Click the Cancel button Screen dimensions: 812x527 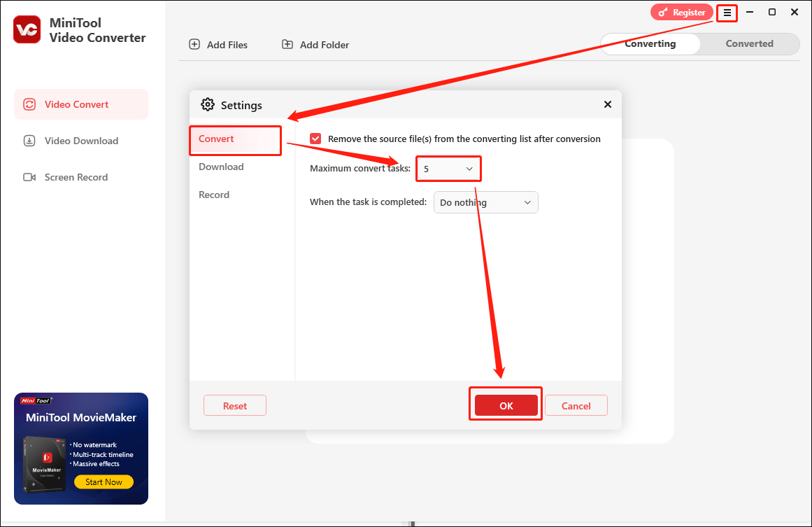pyautogui.click(x=576, y=406)
